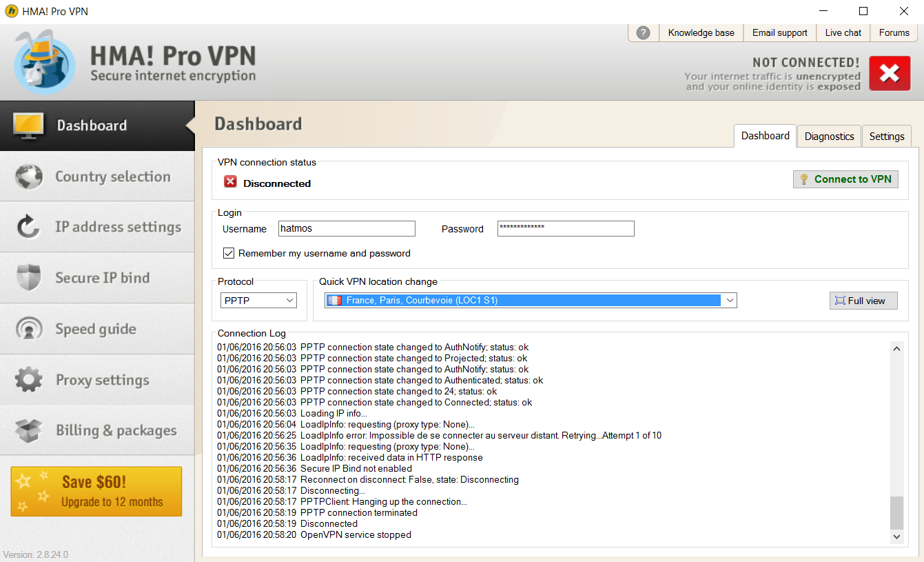Switch to the Dashboard tab
The height and width of the screenshot is (562, 924).
pos(765,136)
